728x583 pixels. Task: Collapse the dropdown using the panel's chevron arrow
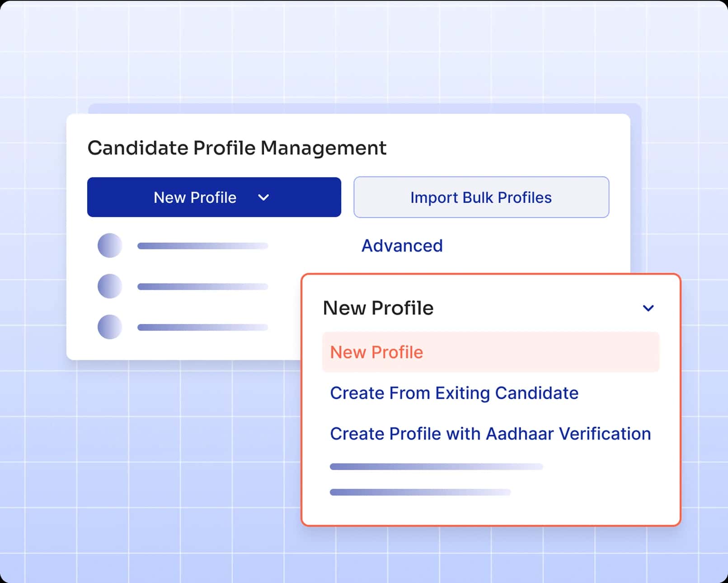click(x=648, y=308)
